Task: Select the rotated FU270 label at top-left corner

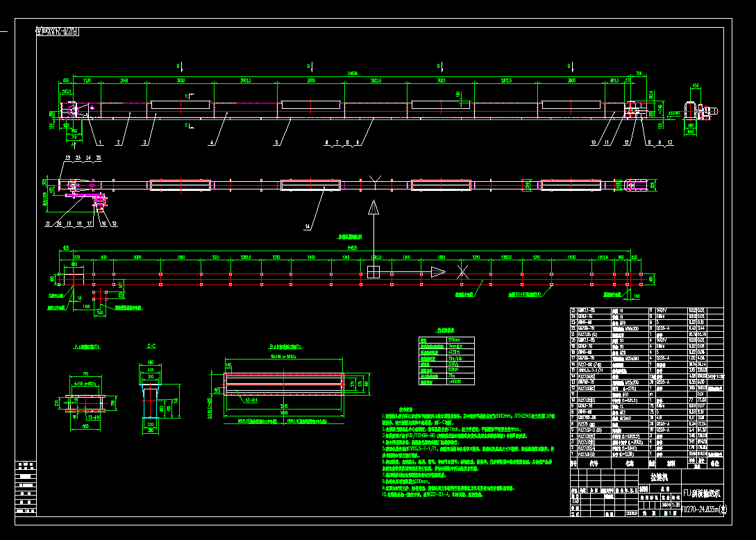Action: (x=58, y=31)
